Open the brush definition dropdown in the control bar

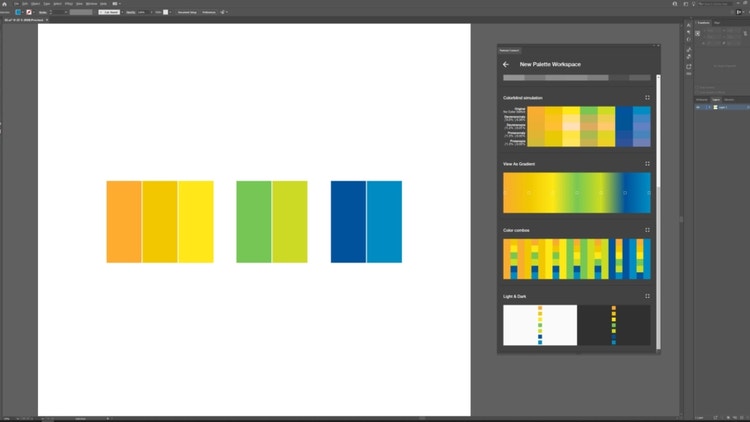tap(122, 12)
